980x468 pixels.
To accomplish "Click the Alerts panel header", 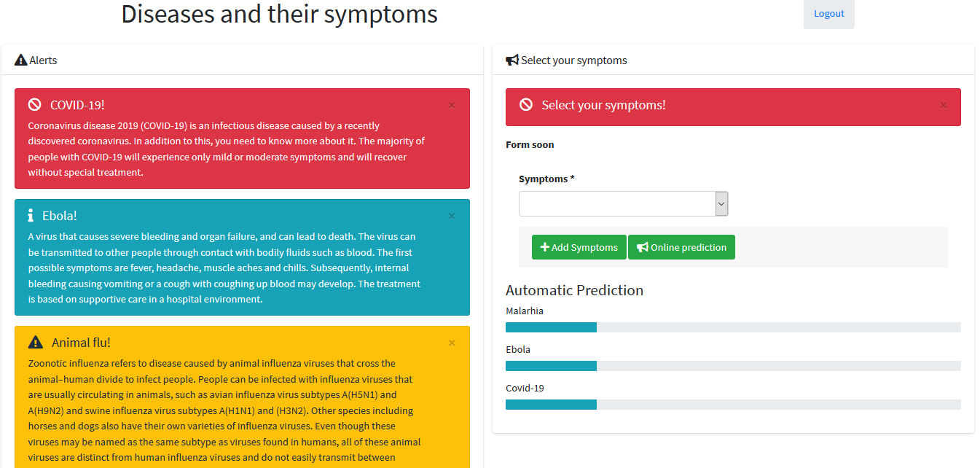I will coord(242,61).
